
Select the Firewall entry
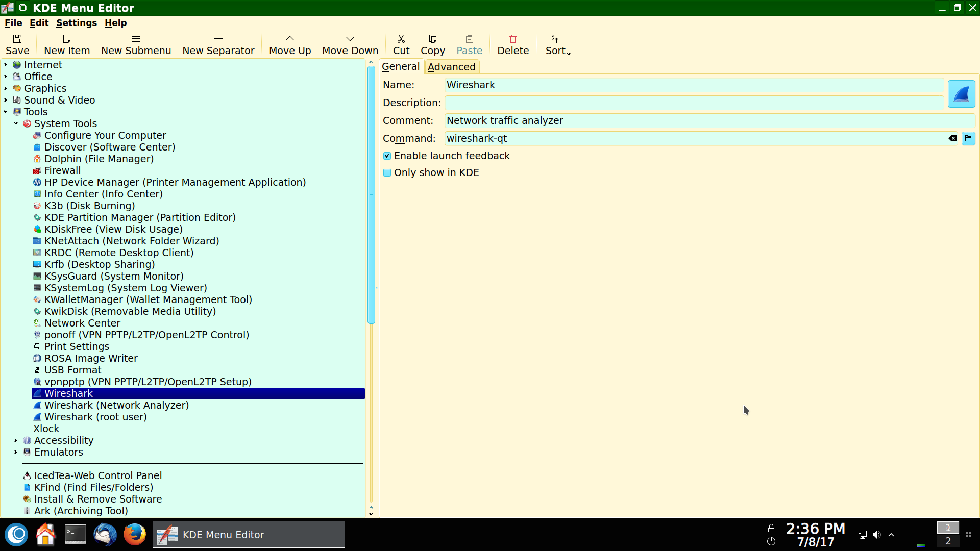[x=62, y=170]
